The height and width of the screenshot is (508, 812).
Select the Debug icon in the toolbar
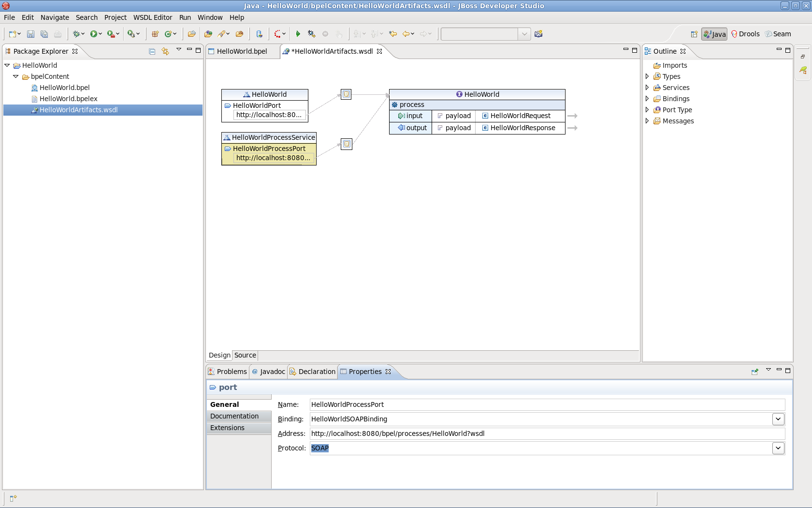(x=77, y=34)
